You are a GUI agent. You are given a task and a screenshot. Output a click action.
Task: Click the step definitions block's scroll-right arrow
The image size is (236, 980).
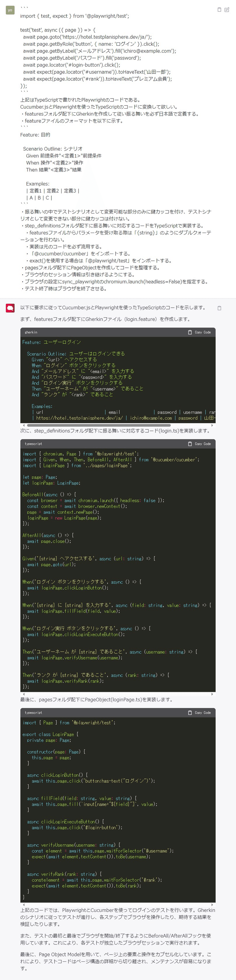[x=212, y=694]
